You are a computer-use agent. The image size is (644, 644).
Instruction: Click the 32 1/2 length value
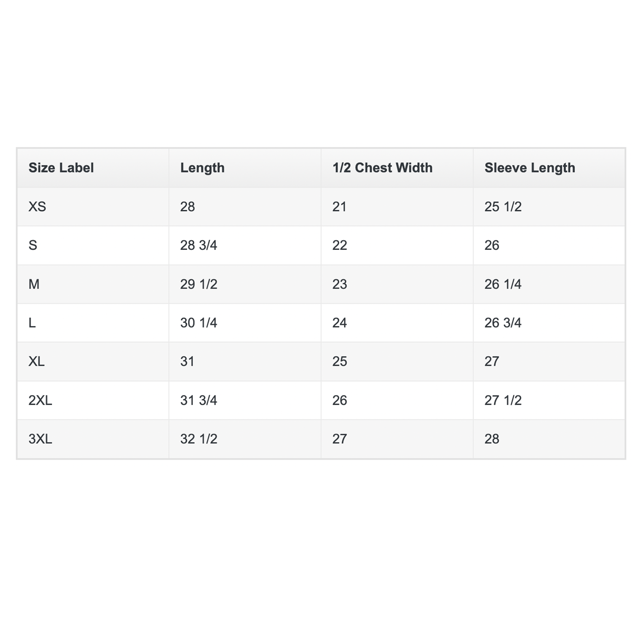click(x=199, y=439)
